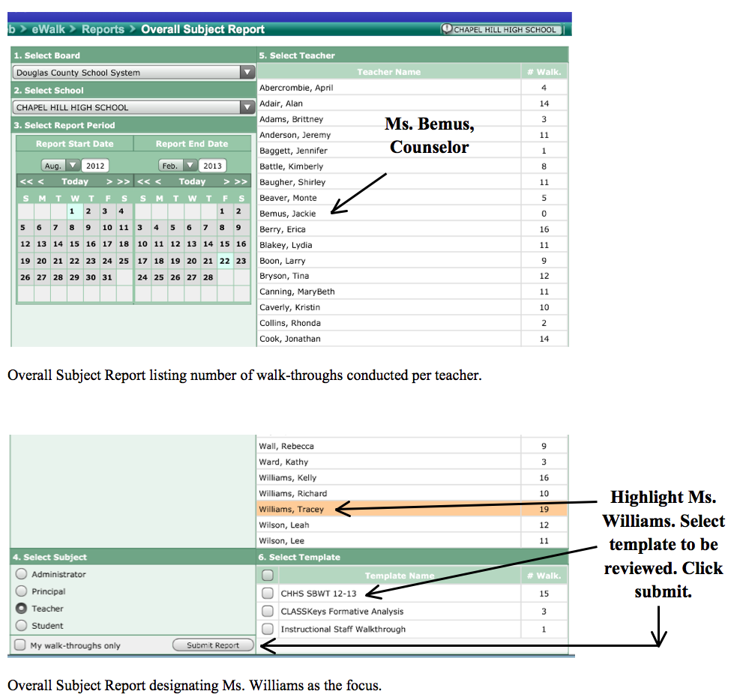Image resolution: width=737 pixels, height=700 pixels.
Task: Choose the Student radio button
Action: click(x=21, y=625)
